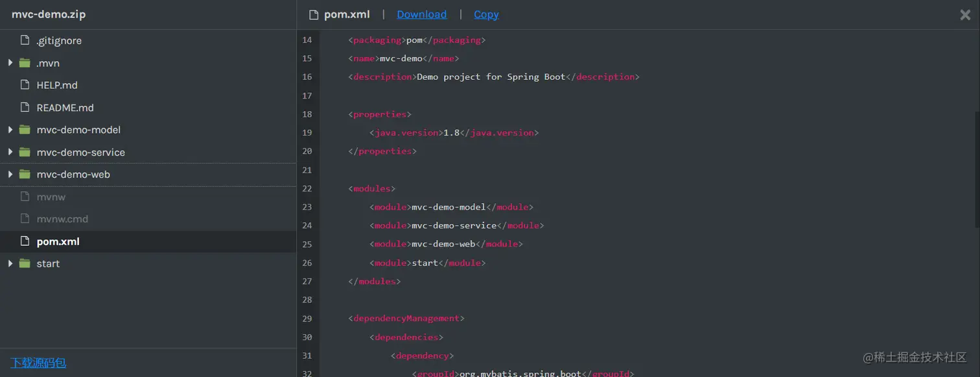Click the module mvc-demo-service line
980x377 pixels.
[456, 225]
